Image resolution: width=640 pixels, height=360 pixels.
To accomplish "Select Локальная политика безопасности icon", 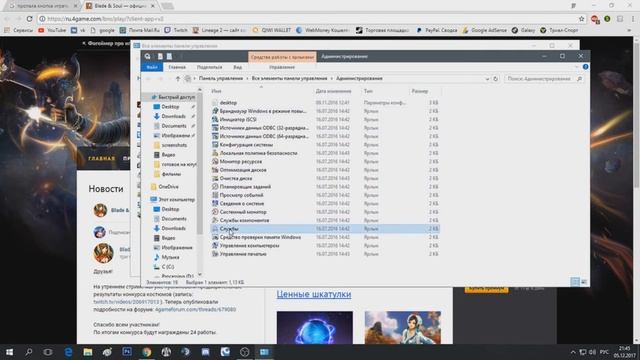I will (215, 153).
